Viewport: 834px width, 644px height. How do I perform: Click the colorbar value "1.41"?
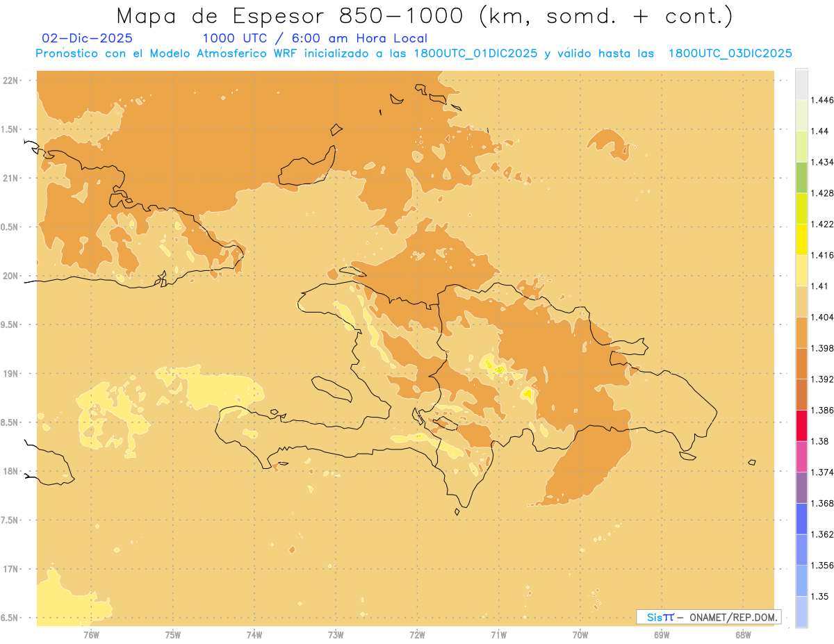pos(819,286)
